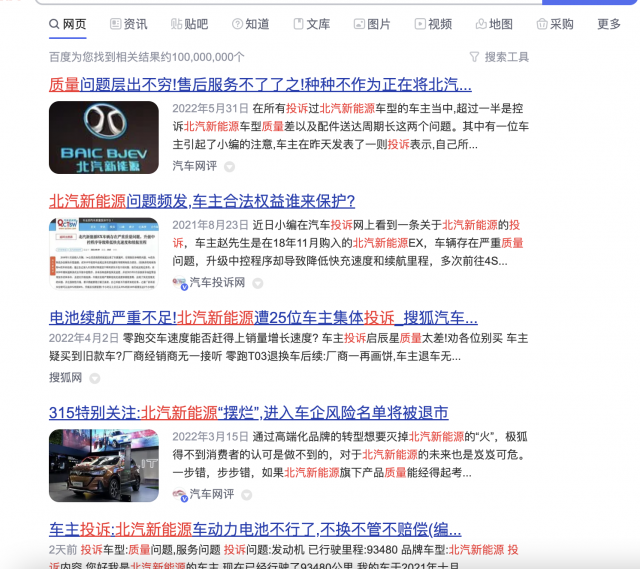Click the funnel icon beside 搜索工具
Screen dimensions: 640x569
[474, 57]
